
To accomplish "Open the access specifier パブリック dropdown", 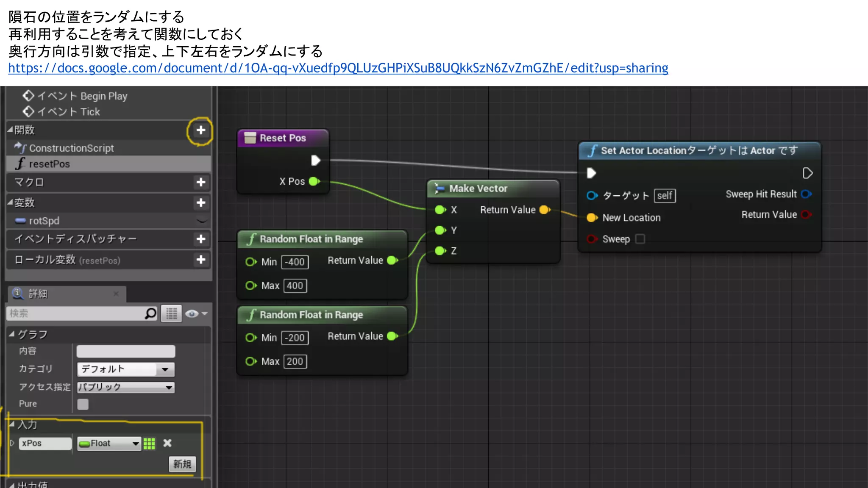I will [x=125, y=387].
